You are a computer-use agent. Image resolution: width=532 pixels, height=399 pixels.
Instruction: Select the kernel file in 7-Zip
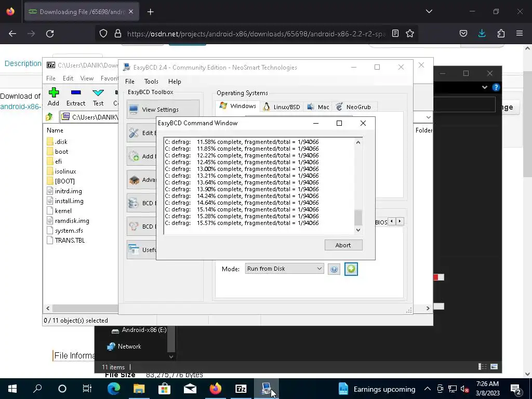pyautogui.click(x=59, y=211)
